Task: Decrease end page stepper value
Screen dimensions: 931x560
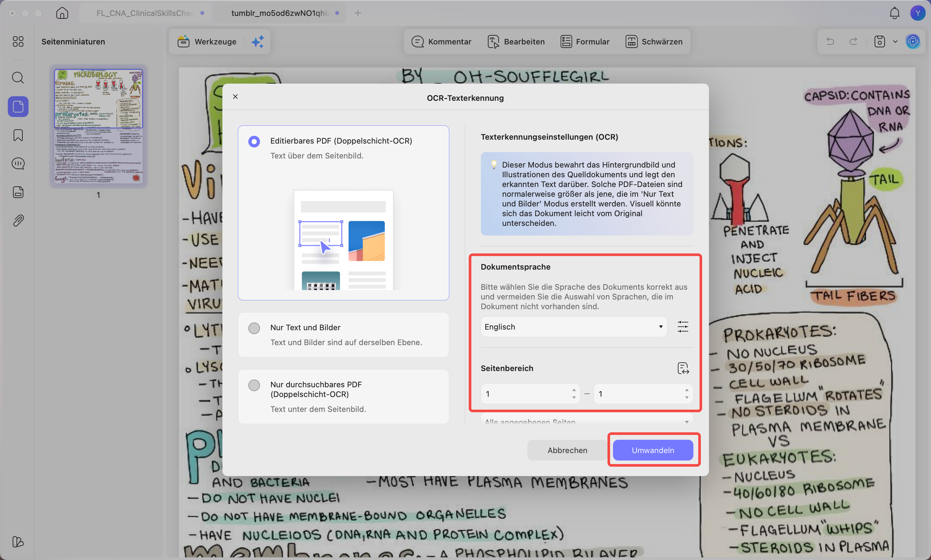Action: coord(687,398)
